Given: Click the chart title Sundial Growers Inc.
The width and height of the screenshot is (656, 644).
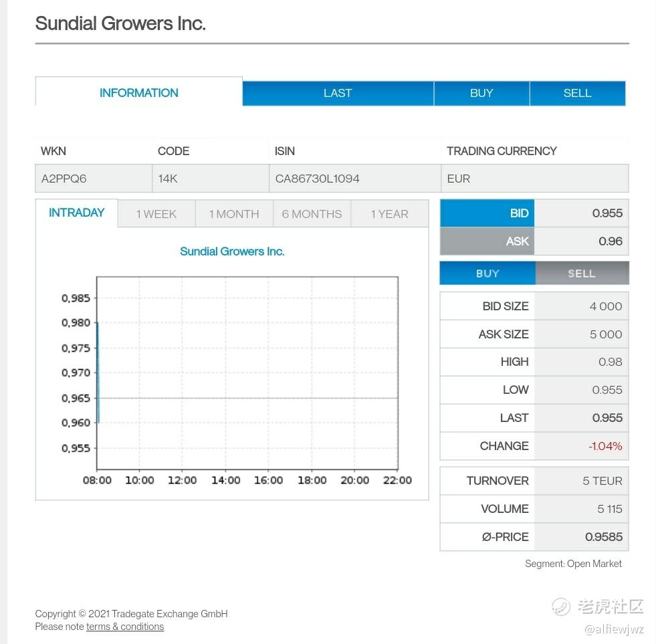Looking at the screenshot, I should [x=232, y=251].
